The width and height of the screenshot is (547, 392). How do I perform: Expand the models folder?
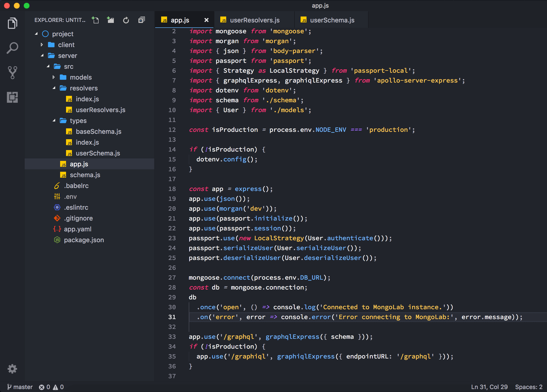[81, 77]
